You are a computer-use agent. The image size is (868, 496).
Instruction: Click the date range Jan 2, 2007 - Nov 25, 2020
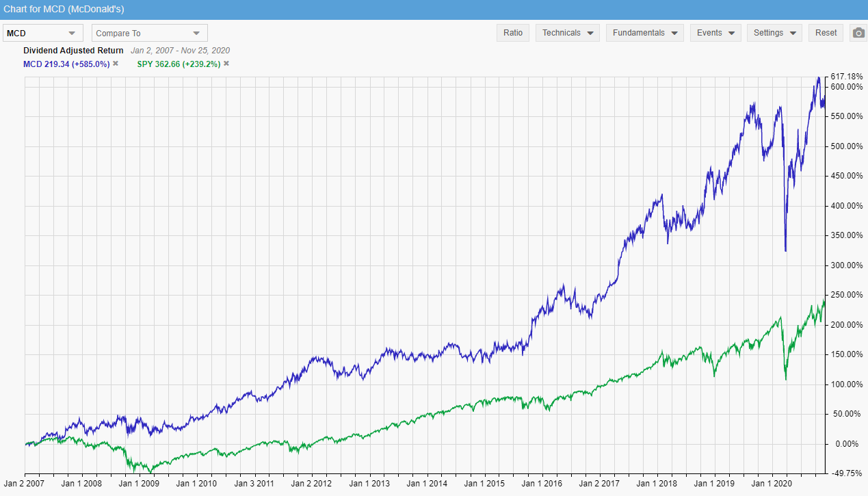tap(180, 51)
